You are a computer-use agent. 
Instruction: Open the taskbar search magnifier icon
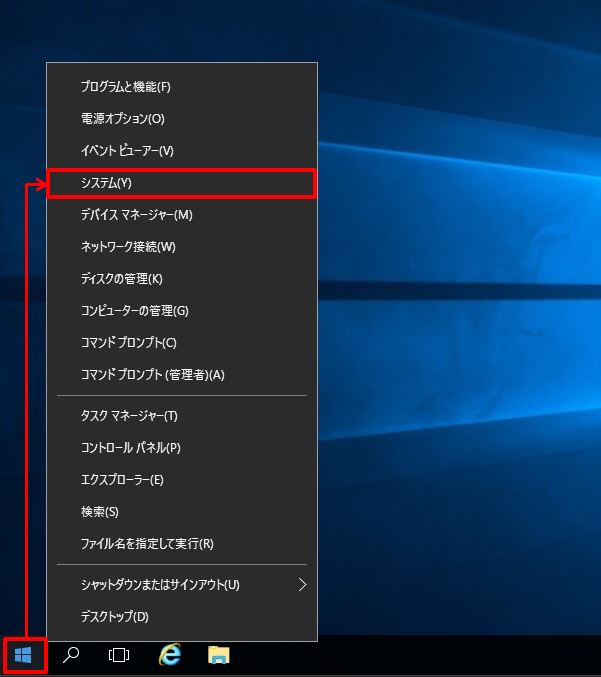click(71, 655)
